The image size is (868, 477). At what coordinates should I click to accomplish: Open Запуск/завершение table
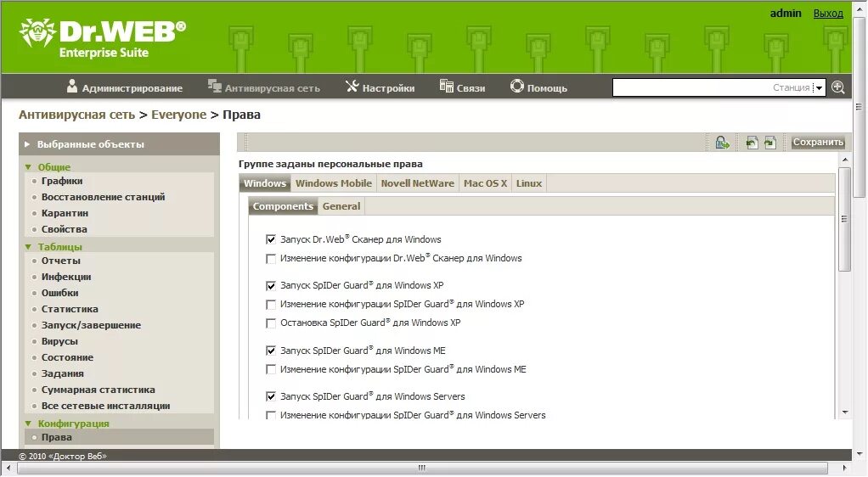click(92, 325)
